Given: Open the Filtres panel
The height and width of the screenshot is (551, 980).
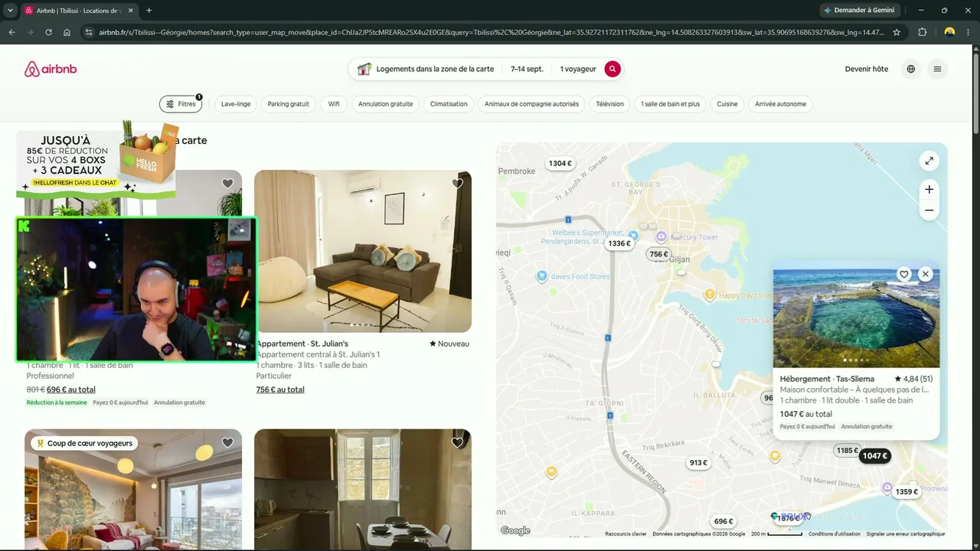Looking at the screenshot, I should (181, 104).
